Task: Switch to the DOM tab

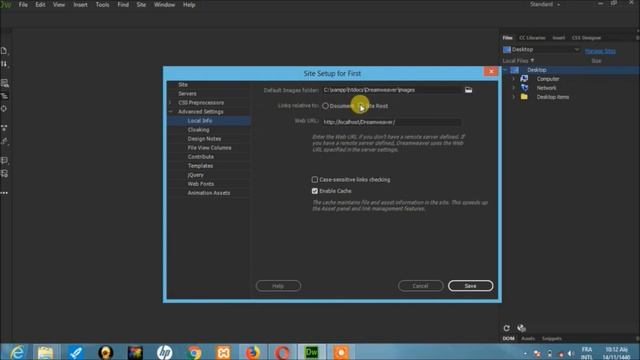Action: [x=509, y=339]
